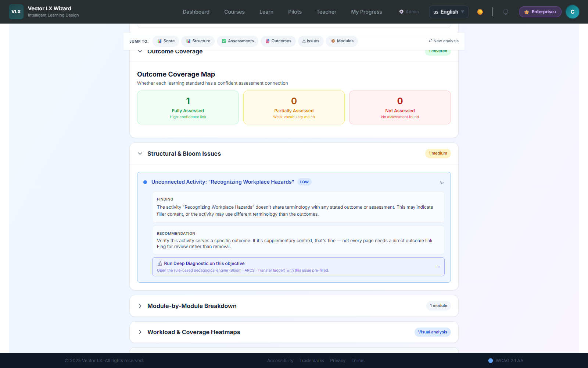This screenshot has width=588, height=368.
Task: Jump to Outcomes section
Action: pos(278,41)
